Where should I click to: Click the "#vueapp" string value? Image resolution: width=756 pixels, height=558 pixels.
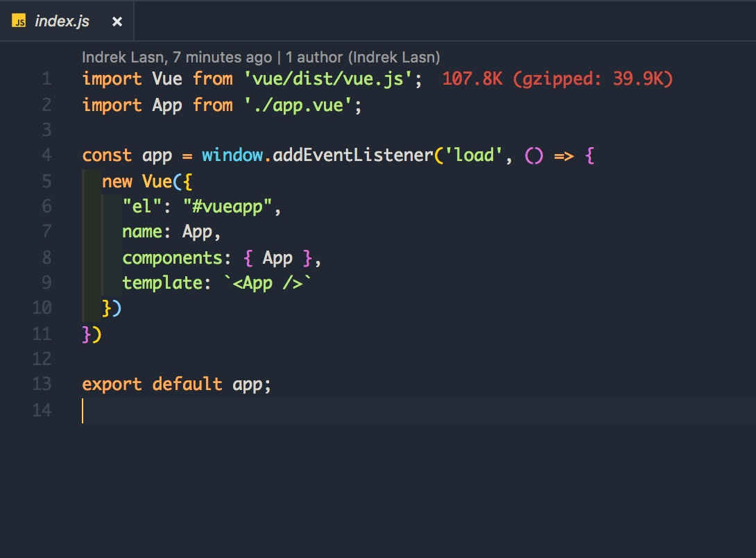point(227,207)
